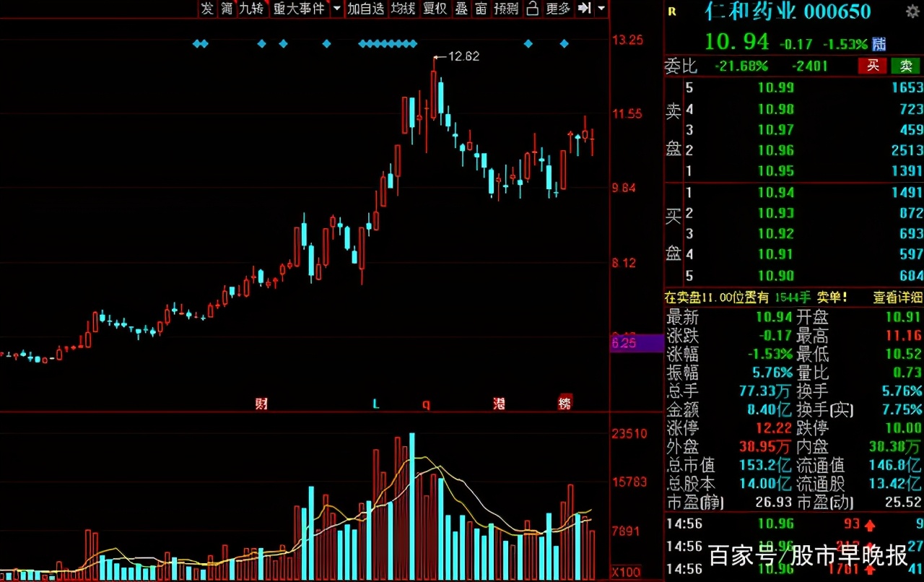
Task: Toggle the 均线 moving average lines
Action: click(x=403, y=9)
